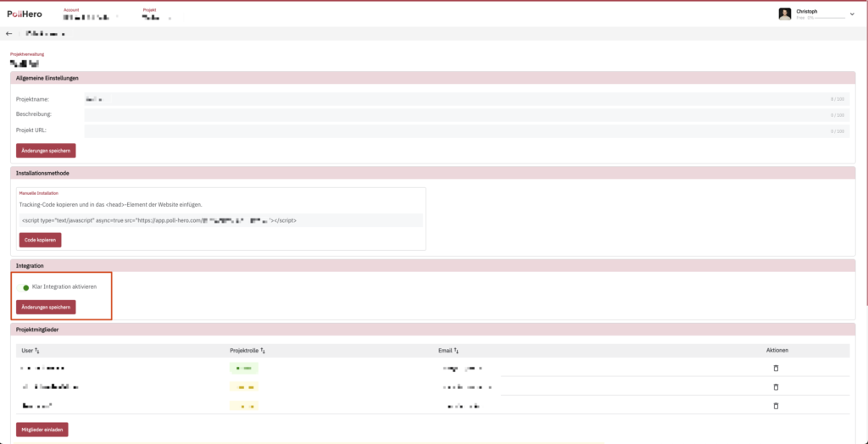This screenshot has width=868, height=444.
Task: Expand the user menu chevron
Action: [852, 14]
